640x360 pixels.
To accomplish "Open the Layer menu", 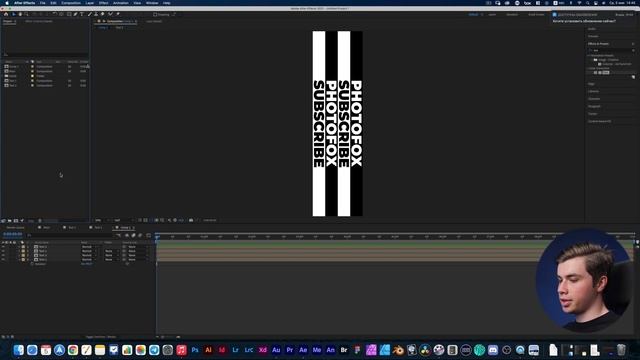I will [90, 3].
